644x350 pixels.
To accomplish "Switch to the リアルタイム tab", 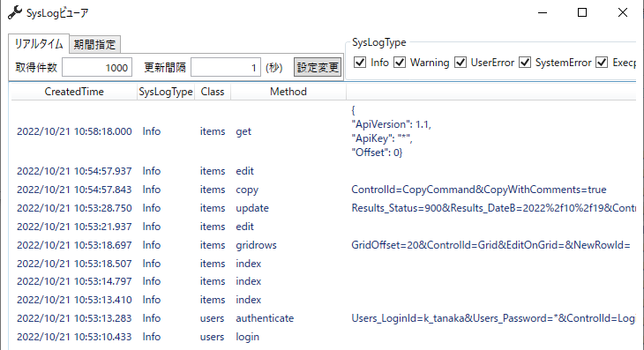I will [x=39, y=44].
